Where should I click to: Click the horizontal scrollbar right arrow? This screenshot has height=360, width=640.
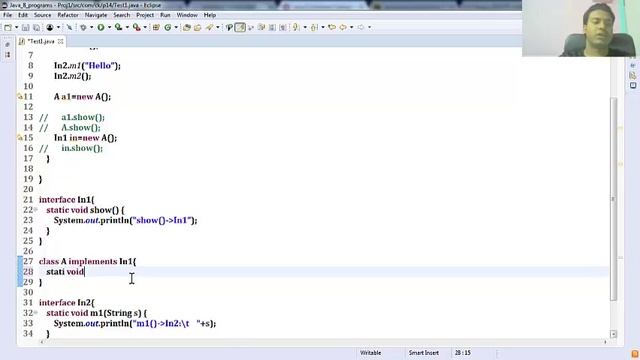pyautogui.click(x=605, y=342)
